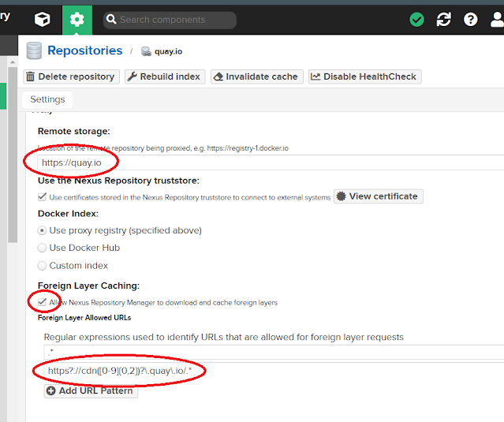This screenshot has height=422, width=504.
Task: Click the Add URL Pattern button
Action: click(91, 390)
